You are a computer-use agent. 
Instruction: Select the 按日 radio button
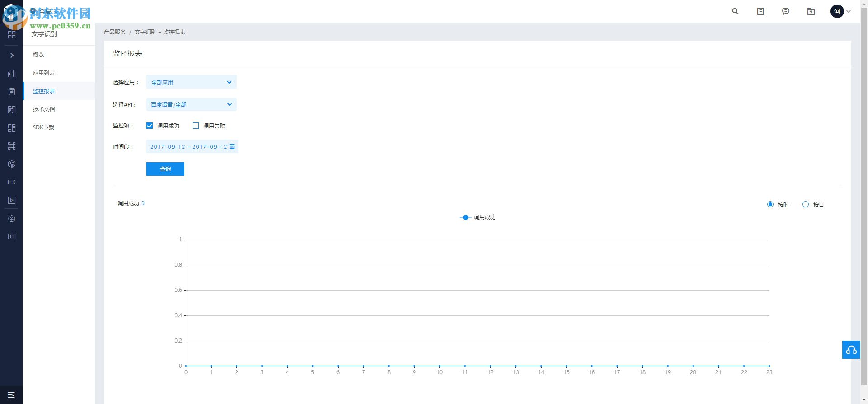[x=806, y=204]
